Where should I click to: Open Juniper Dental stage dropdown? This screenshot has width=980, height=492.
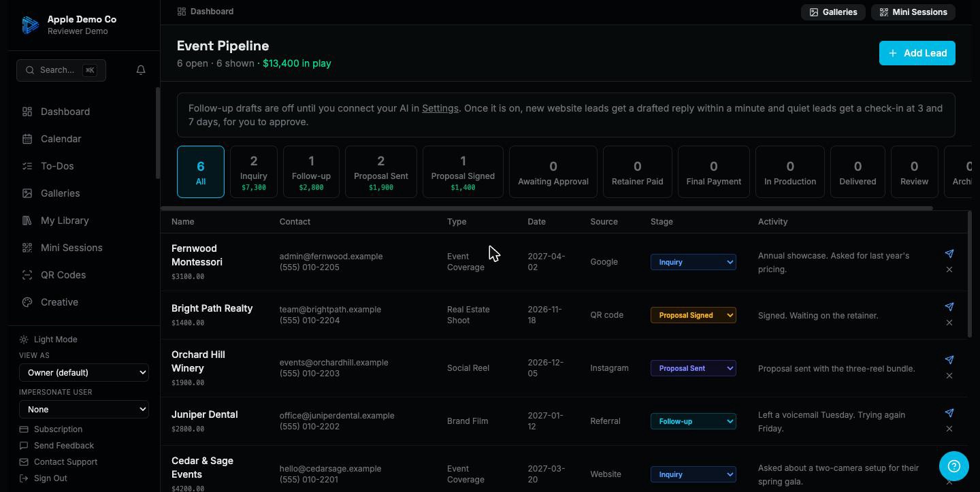click(693, 421)
